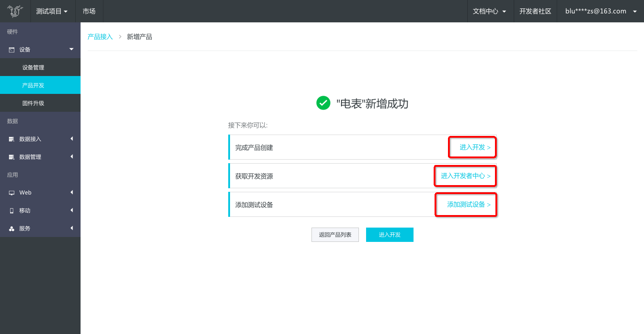The image size is (644, 334).
Task: Select 设备管理 in the sidebar
Action: click(x=40, y=68)
